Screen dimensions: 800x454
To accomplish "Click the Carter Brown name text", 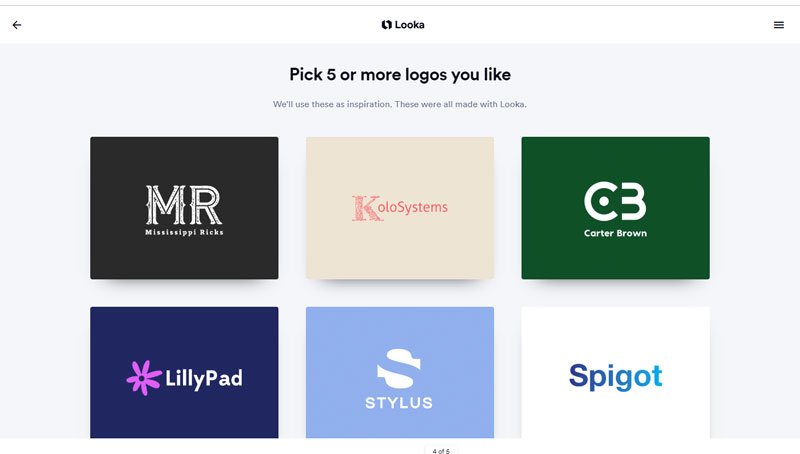I will point(615,233).
